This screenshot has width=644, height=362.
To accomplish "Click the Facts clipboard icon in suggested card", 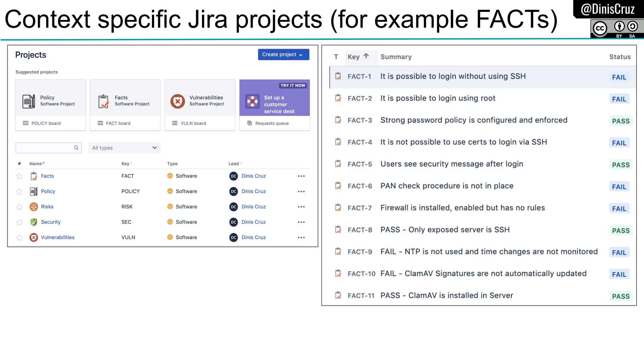I will [103, 101].
